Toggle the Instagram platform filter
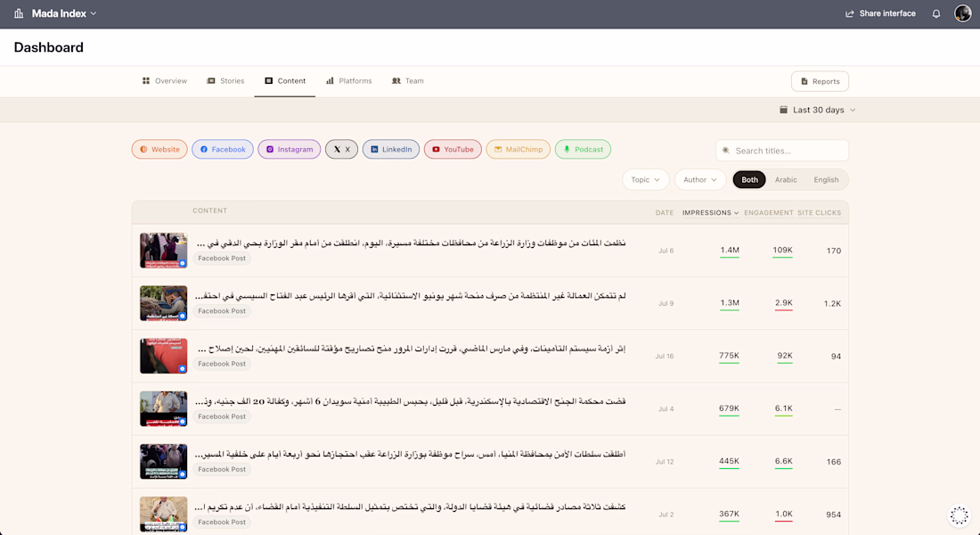 (x=290, y=149)
